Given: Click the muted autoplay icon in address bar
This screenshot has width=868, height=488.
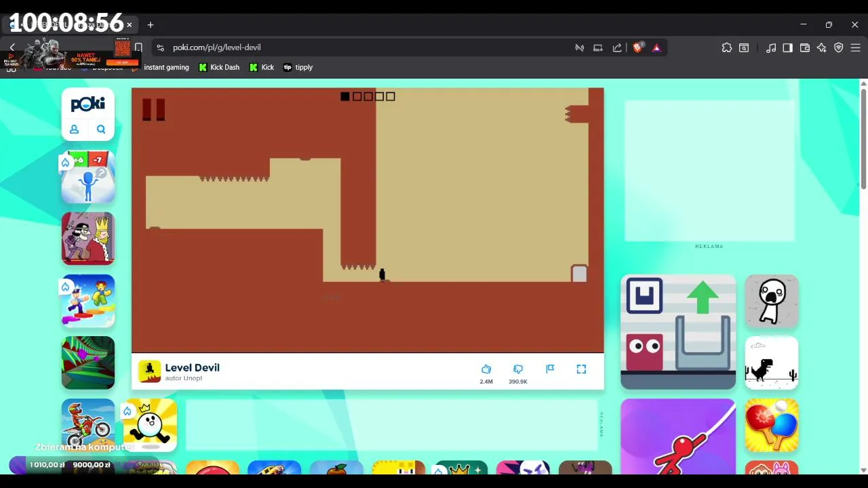Looking at the screenshot, I should tap(579, 47).
